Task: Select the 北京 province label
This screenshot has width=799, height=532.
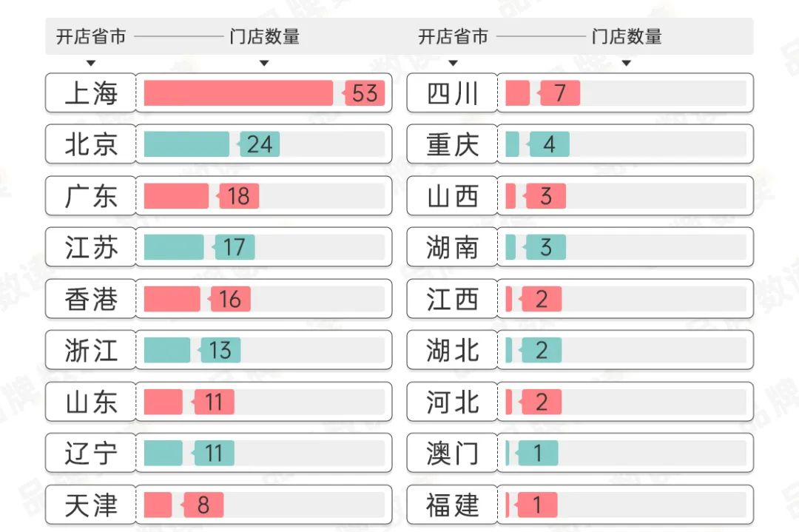Action: click(91, 144)
